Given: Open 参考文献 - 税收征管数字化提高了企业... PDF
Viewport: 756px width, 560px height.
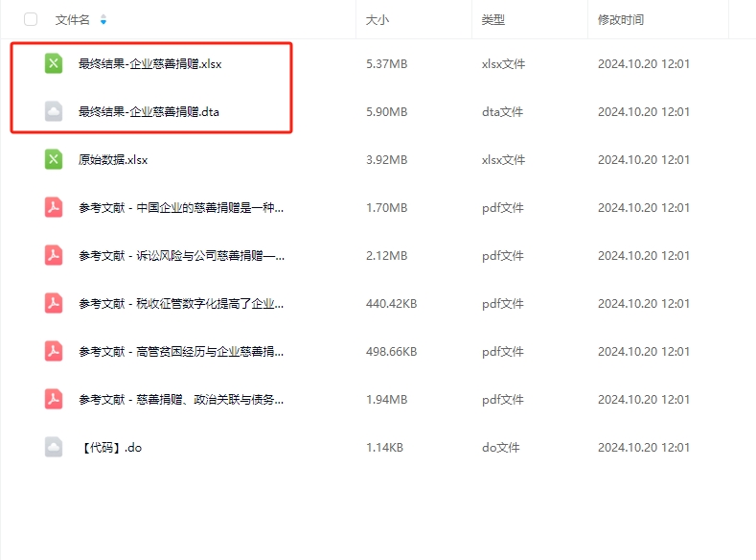Looking at the screenshot, I should click(181, 304).
